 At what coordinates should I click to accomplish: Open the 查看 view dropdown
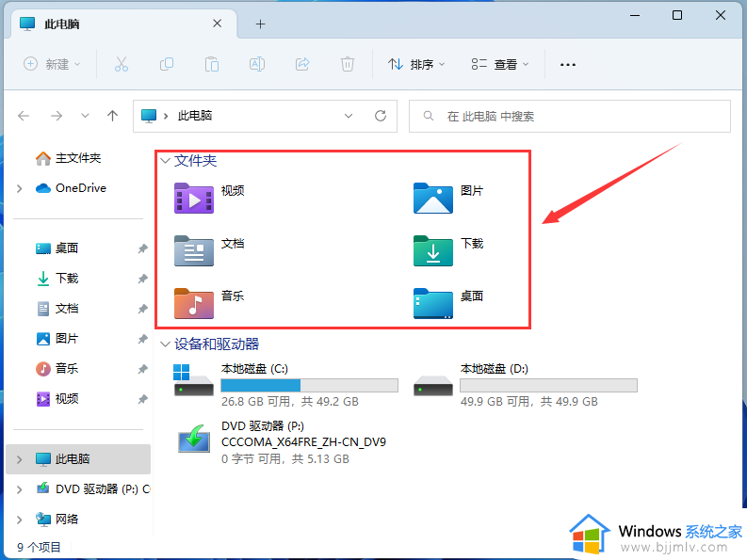click(x=500, y=64)
